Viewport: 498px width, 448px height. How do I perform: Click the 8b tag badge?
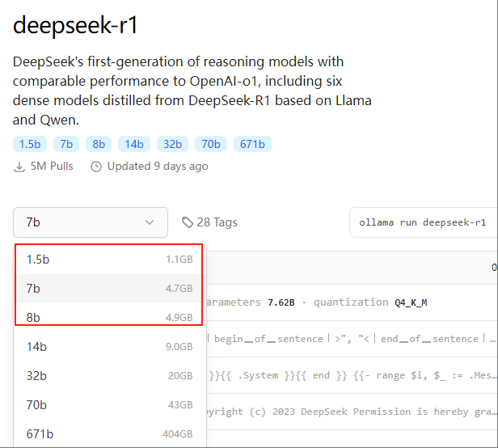[x=99, y=144]
